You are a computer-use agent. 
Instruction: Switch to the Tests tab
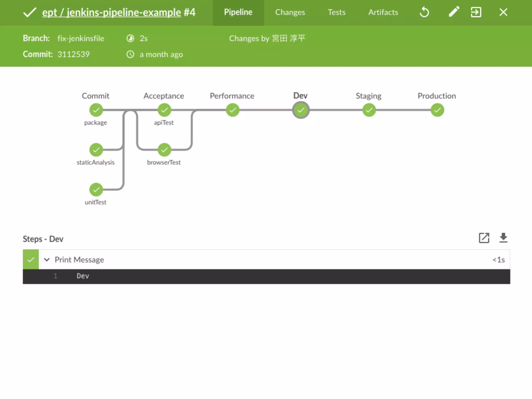tap(336, 12)
